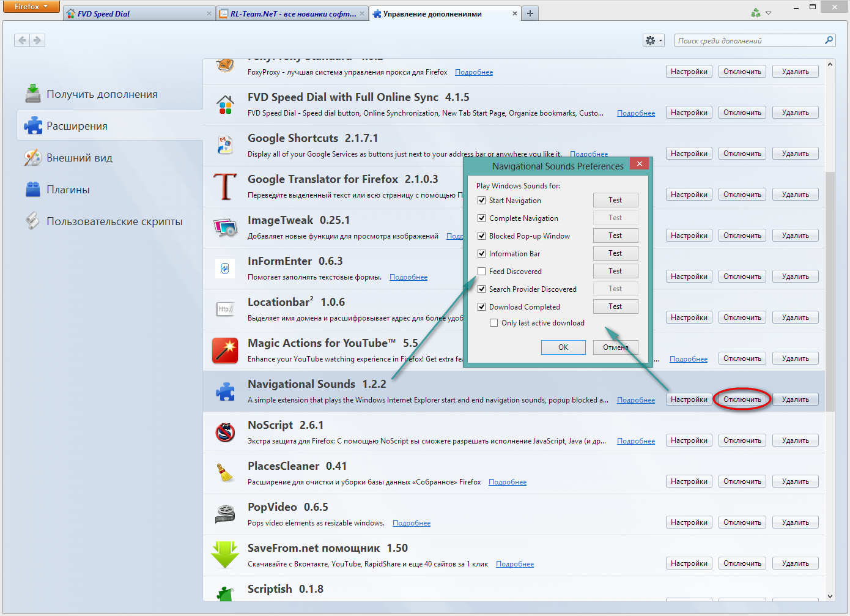Enable the Feed Discovered sound
The image size is (850, 616).
(x=482, y=272)
